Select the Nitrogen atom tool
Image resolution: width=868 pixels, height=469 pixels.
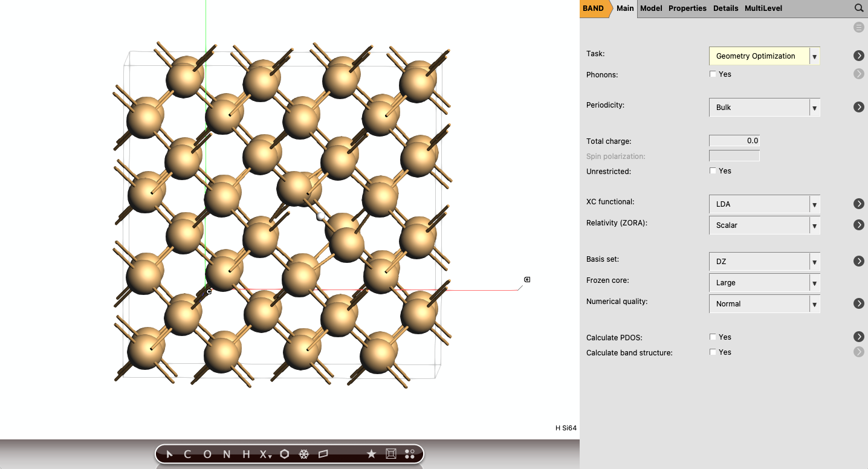tap(226, 454)
